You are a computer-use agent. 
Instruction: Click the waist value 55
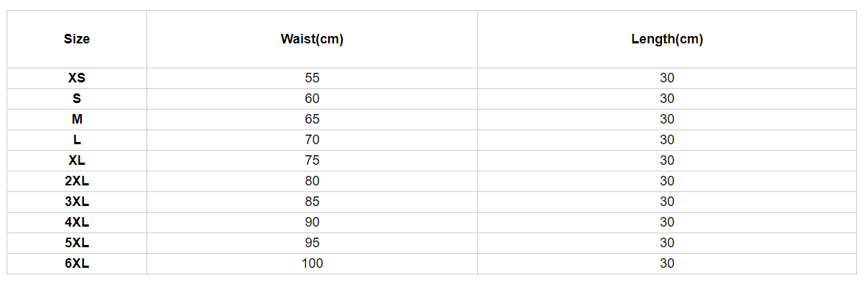(x=312, y=78)
